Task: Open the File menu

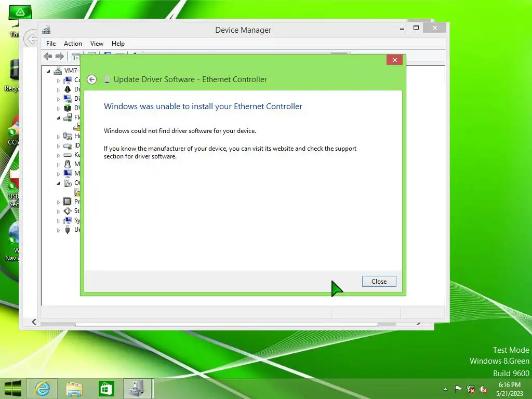Action: (x=51, y=44)
